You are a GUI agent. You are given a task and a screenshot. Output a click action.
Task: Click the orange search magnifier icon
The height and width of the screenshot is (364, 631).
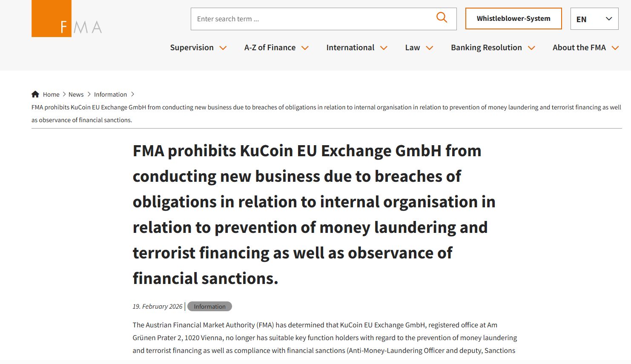tap(442, 18)
